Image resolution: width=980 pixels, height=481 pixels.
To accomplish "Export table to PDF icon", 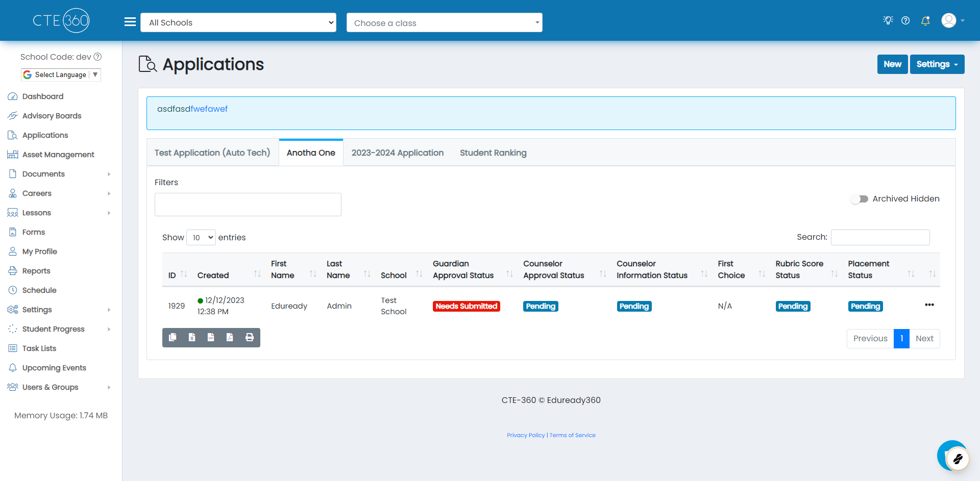I will click(x=230, y=337).
